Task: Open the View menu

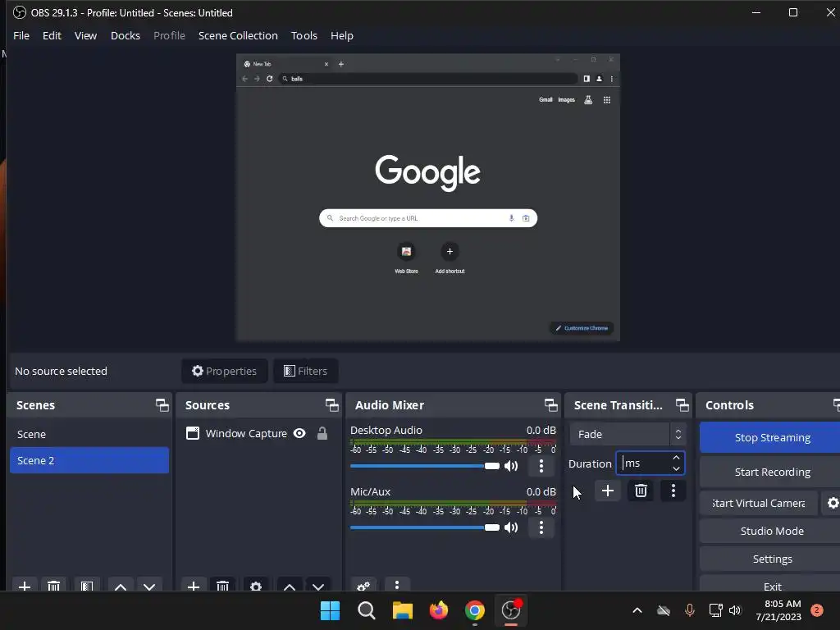Action: [x=85, y=35]
